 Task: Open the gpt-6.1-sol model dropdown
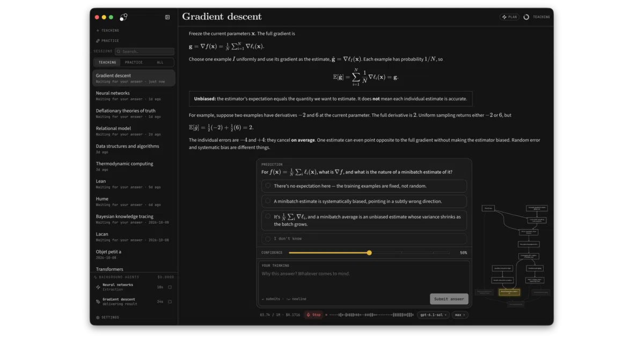tap(433, 315)
